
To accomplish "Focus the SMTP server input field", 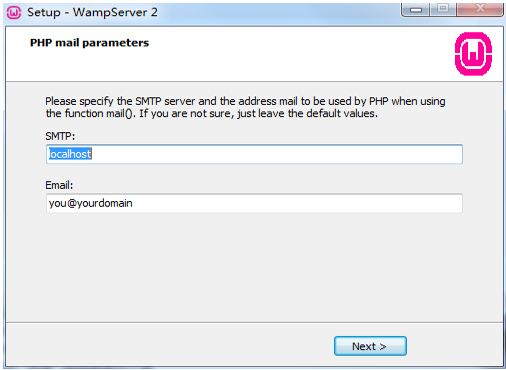I will (254, 154).
